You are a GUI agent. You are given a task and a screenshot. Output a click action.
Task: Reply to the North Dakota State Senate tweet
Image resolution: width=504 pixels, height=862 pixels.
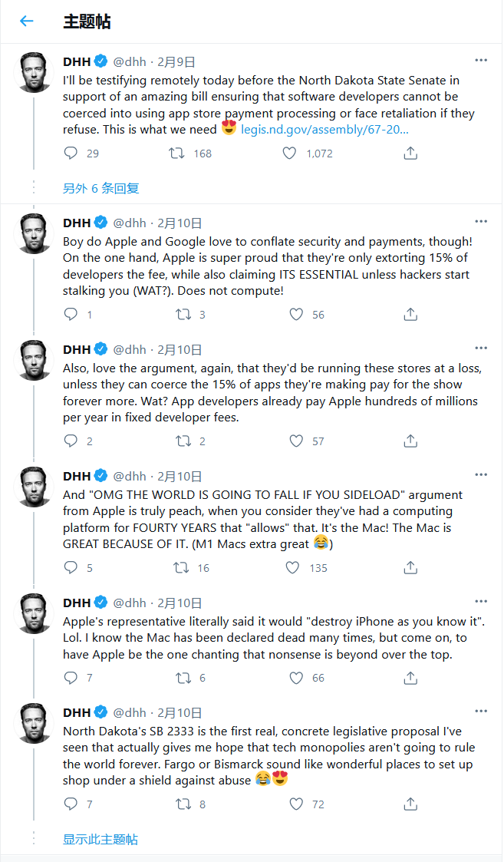click(71, 154)
